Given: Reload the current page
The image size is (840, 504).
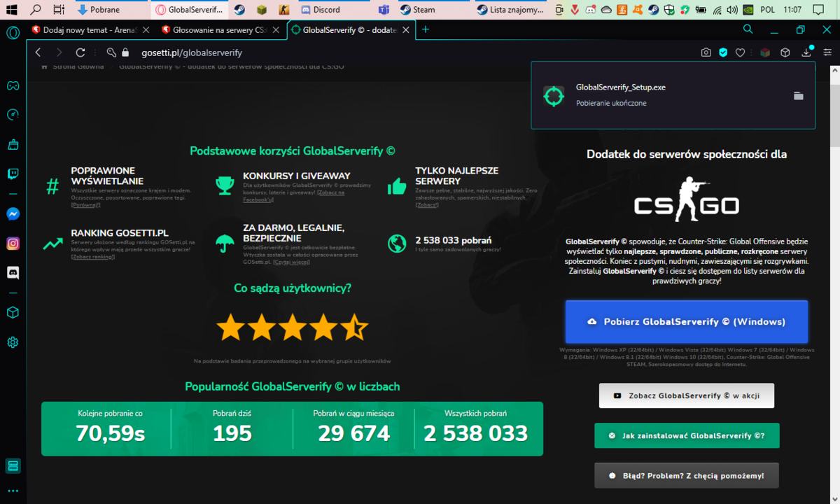Looking at the screenshot, I should click(x=80, y=52).
